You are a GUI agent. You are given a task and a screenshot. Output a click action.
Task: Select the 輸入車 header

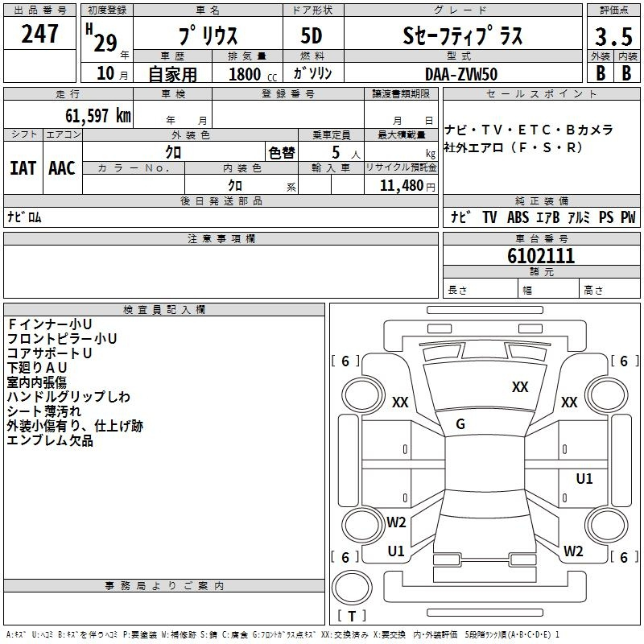coord(331,168)
